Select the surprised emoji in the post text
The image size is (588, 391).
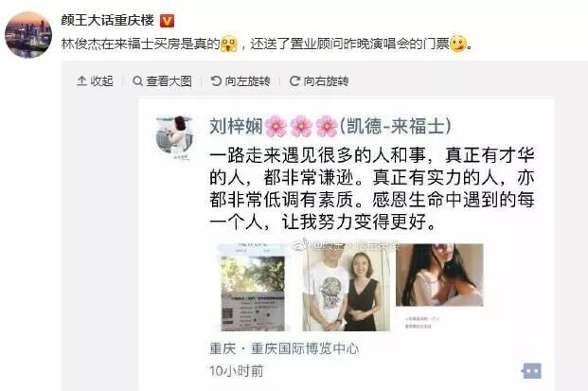click(229, 44)
